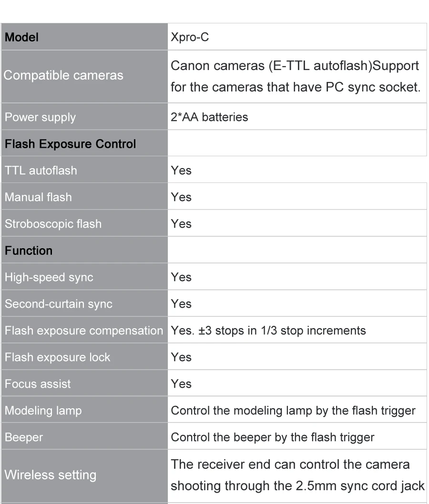Select the ±3 stops increments value text
This screenshot has width=429, height=504.
tap(268, 330)
